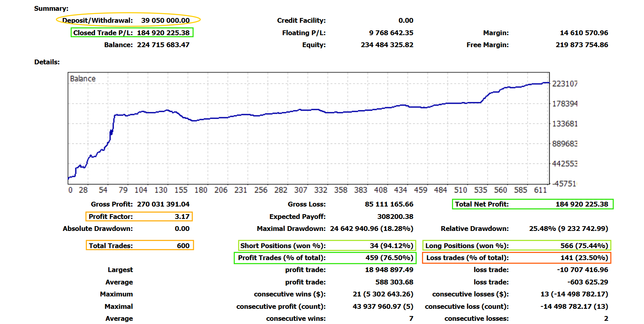Click the 307 mark on the chart x-axis
Screen dimensions: 644x324
click(301, 190)
